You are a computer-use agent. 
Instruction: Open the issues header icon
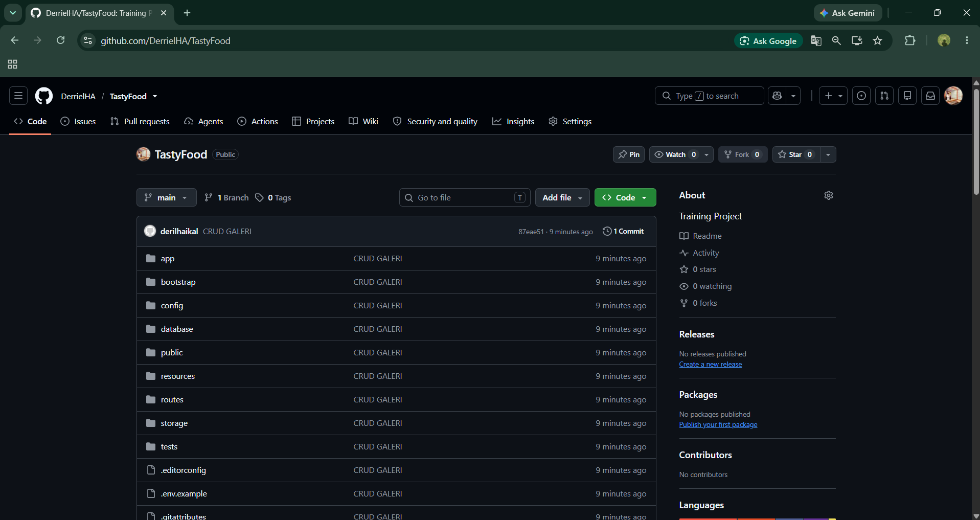[x=861, y=96]
